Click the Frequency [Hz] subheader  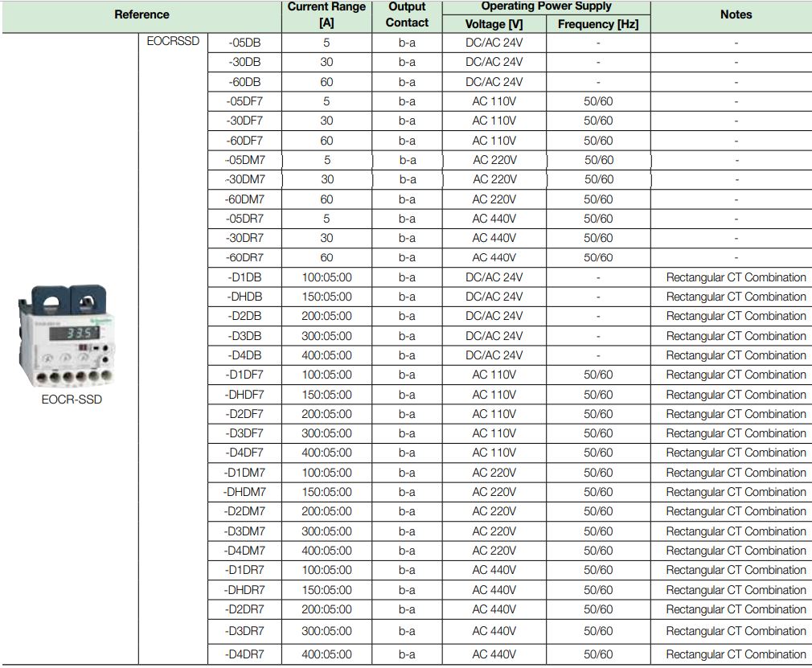598,24
